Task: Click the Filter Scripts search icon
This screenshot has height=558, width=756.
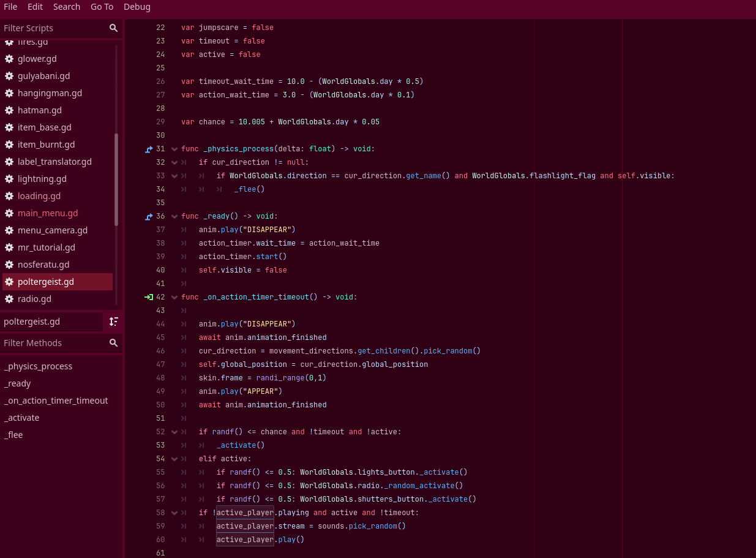Action: click(113, 28)
